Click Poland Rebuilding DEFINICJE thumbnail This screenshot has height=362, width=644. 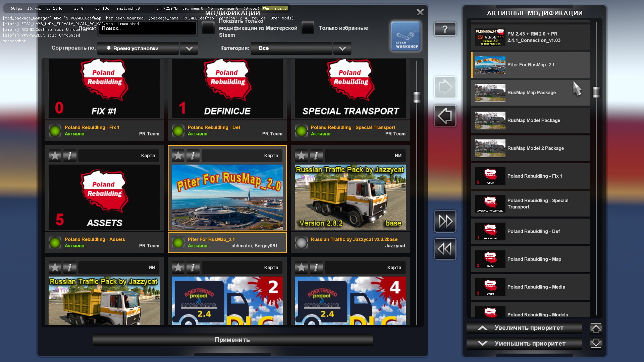point(227,88)
